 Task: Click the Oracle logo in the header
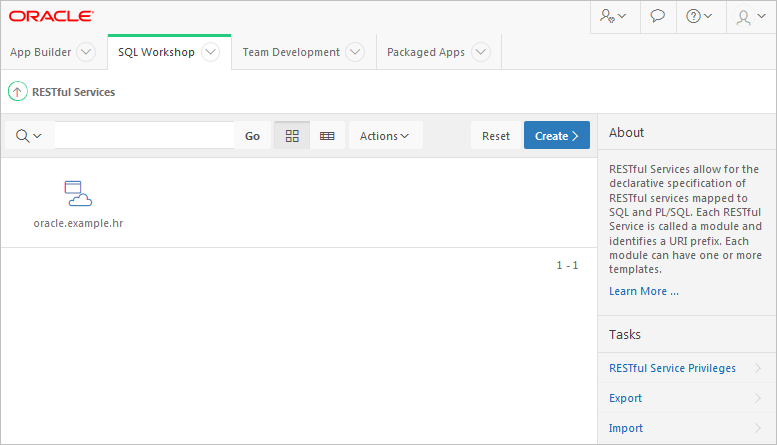click(x=52, y=16)
